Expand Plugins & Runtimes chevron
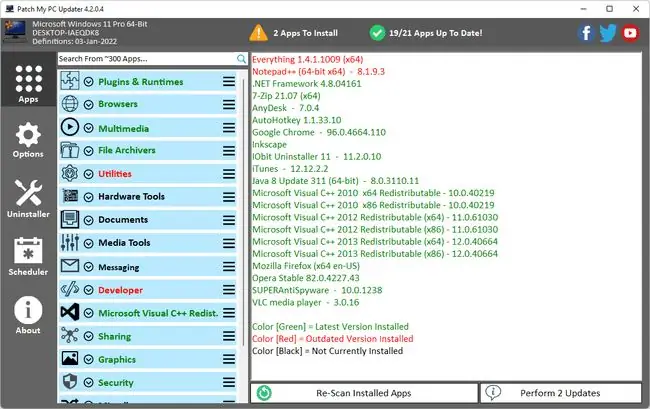 click(88, 82)
